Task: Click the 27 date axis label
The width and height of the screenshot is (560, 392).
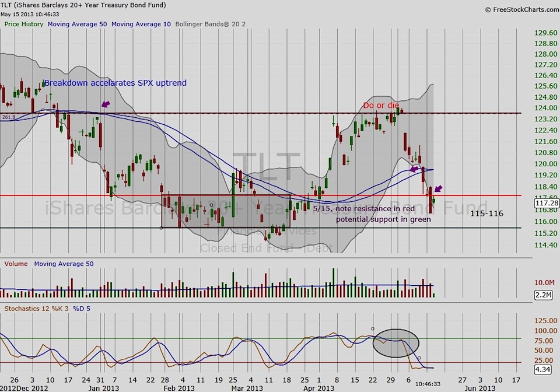Action: (x=462, y=380)
